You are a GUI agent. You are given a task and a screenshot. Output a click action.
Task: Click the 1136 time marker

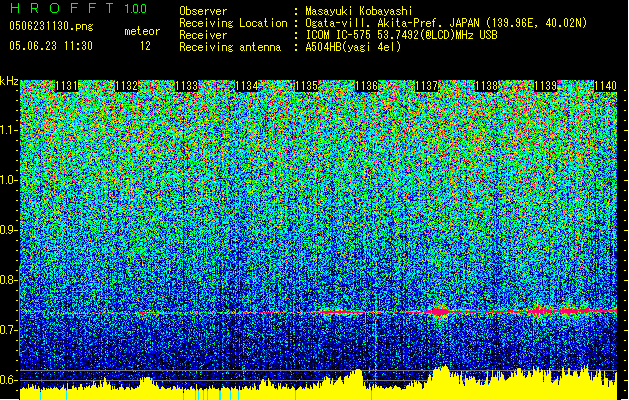[366, 86]
